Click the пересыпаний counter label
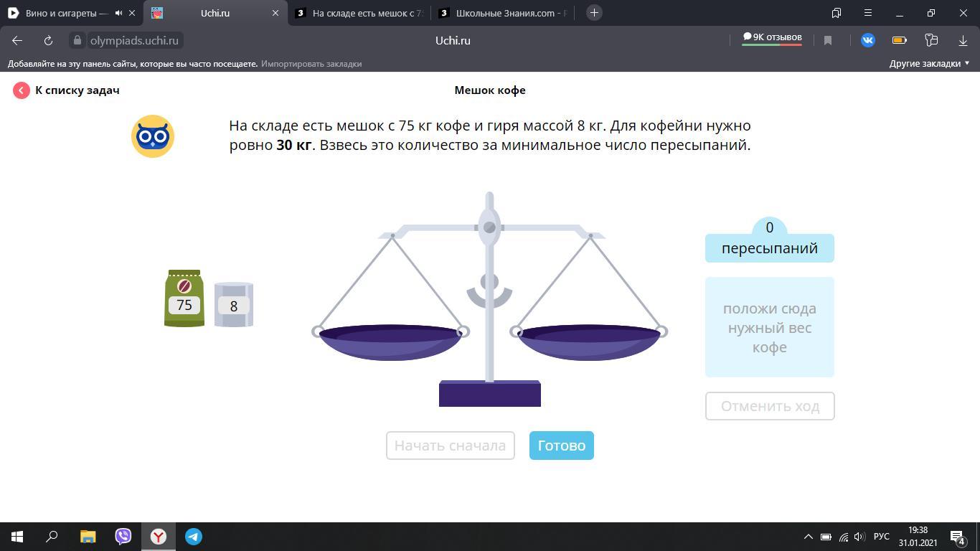 coord(770,248)
